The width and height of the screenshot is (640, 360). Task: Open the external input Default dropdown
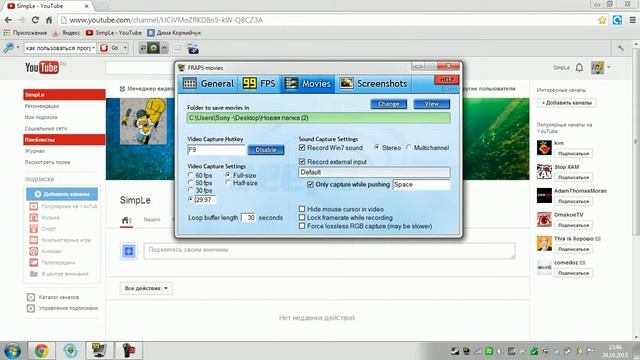374,172
